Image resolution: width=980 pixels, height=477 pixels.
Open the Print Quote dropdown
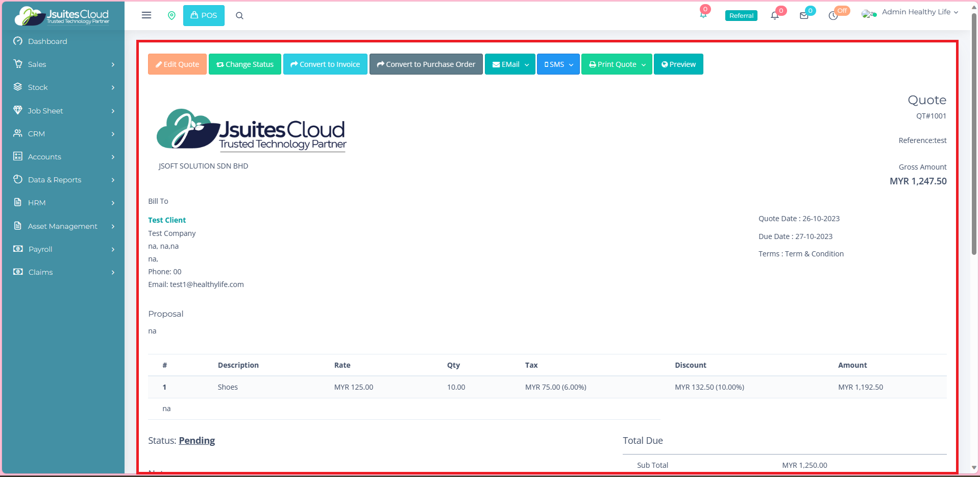tap(617, 64)
